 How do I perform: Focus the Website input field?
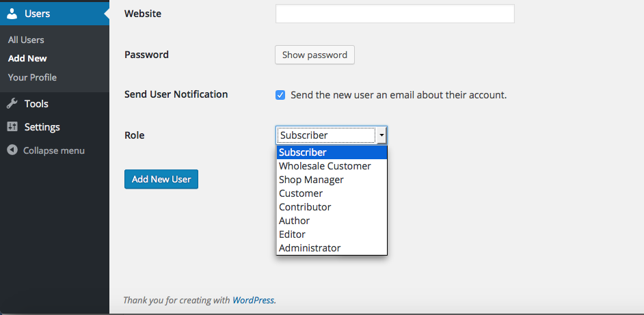tap(394, 14)
